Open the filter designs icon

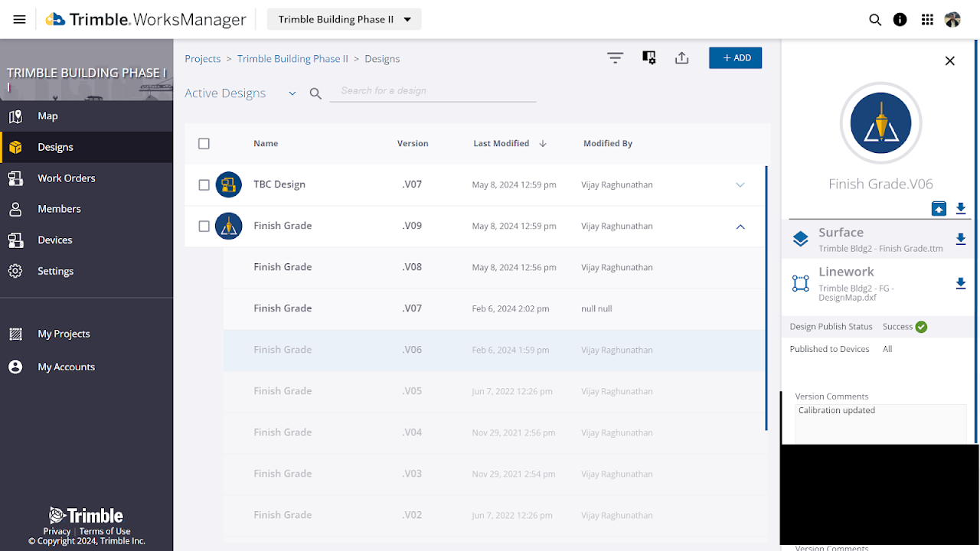pyautogui.click(x=615, y=58)
